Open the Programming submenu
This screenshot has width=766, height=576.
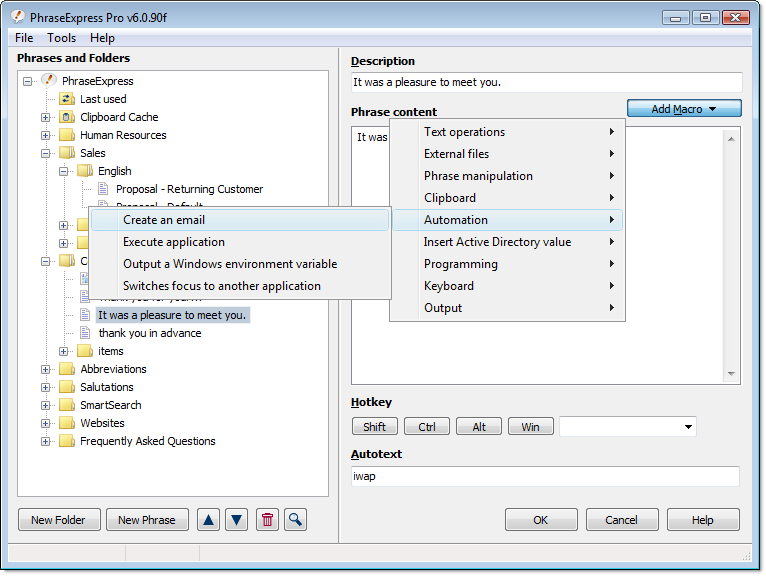(507, 264)
